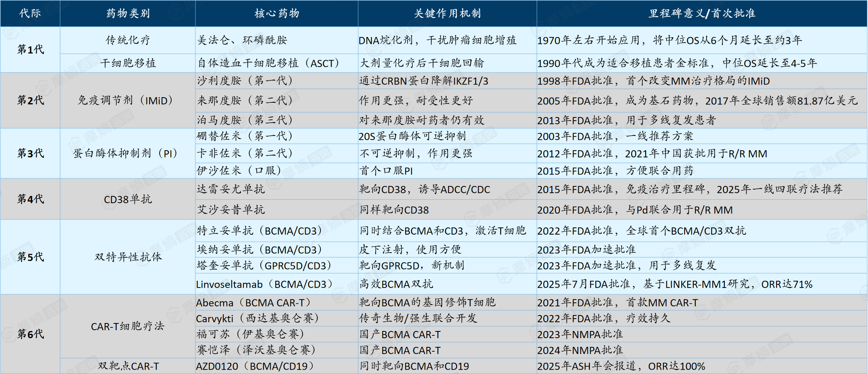Click 传奇生物/强生联合开发 cell
This screenshot has width=868, height=374.
point(447,318)
